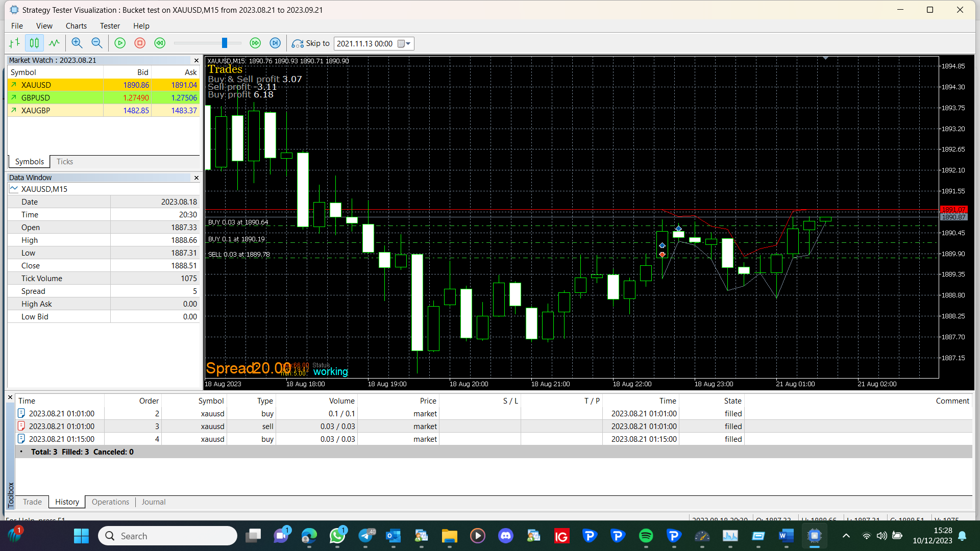Viewport: 980px width, 551px height.
Task: Switch to the Ticks tab
Action: (x=65, y=162)
